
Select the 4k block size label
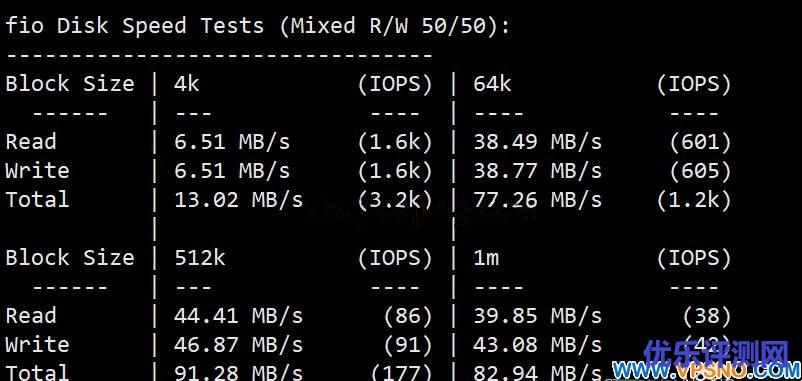click(x=187, y=83)
